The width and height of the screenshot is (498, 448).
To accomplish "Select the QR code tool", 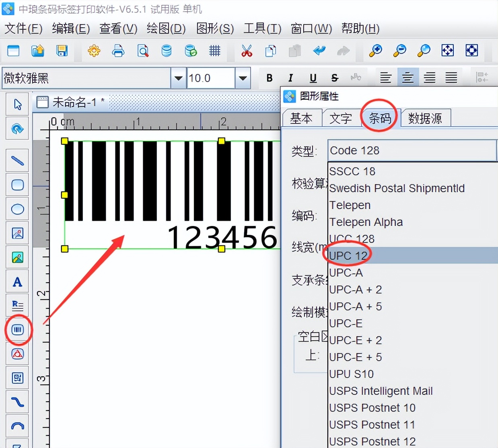I will [17, 378].
